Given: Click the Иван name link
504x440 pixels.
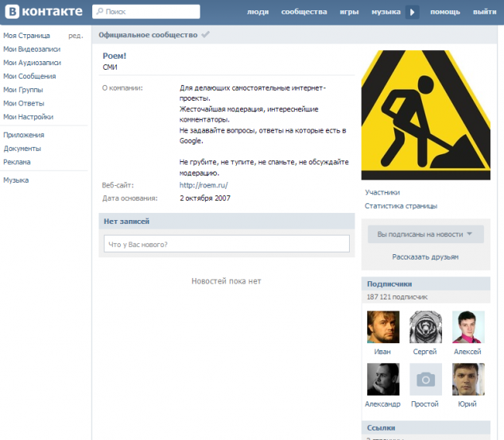Looking at the screenshot, I should coord(382,352).
